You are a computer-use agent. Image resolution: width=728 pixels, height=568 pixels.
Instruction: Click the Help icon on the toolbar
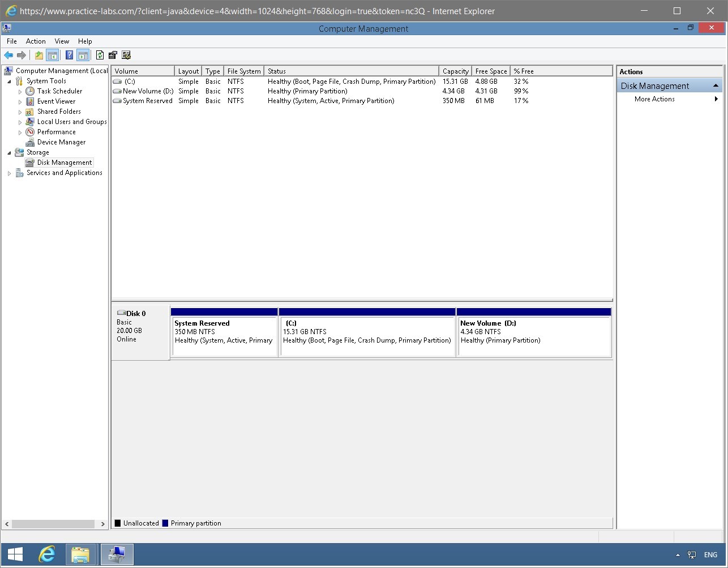tap(68, 55)
